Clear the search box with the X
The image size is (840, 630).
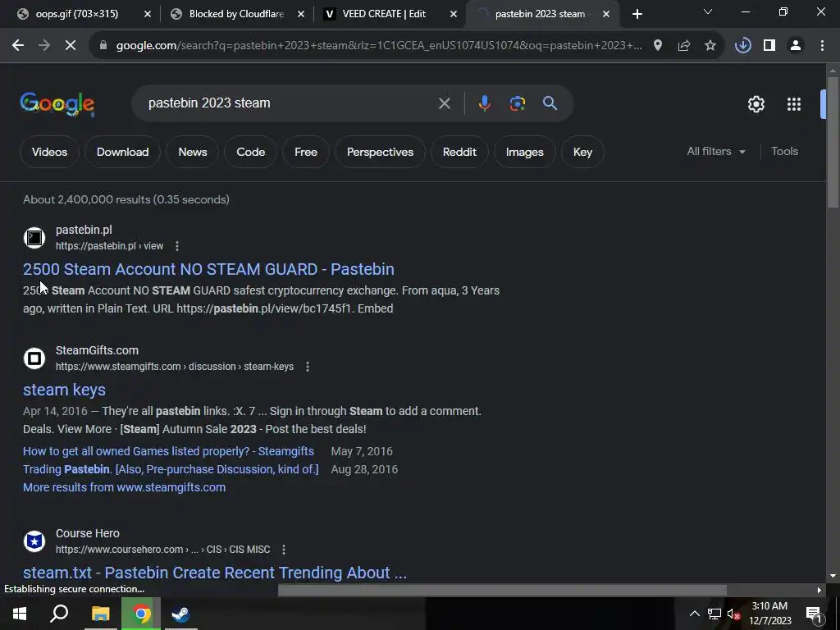coord(444,103)
